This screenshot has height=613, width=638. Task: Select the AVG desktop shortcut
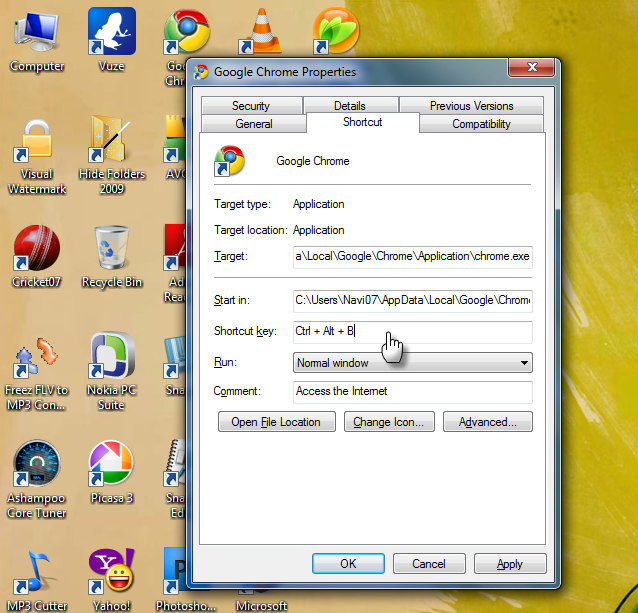[x=174, y=147]
